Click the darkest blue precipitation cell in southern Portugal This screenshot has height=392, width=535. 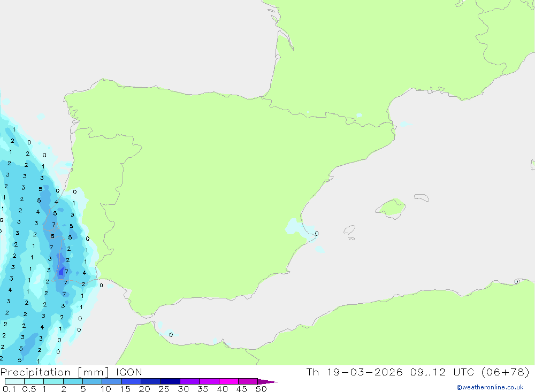pyautogui.click(x=61, y=272)
